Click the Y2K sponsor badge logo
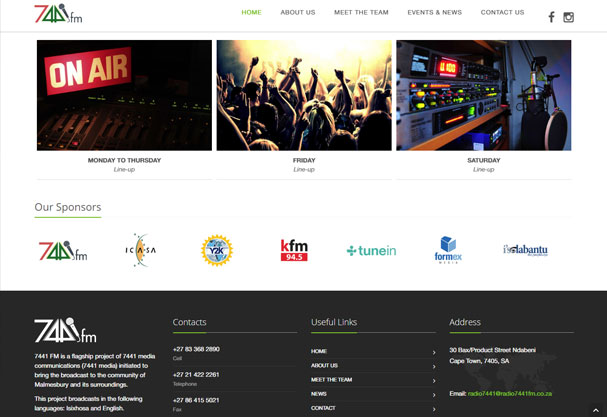Image resolution: width=607 pixels, height=417 pixels. 216,250
